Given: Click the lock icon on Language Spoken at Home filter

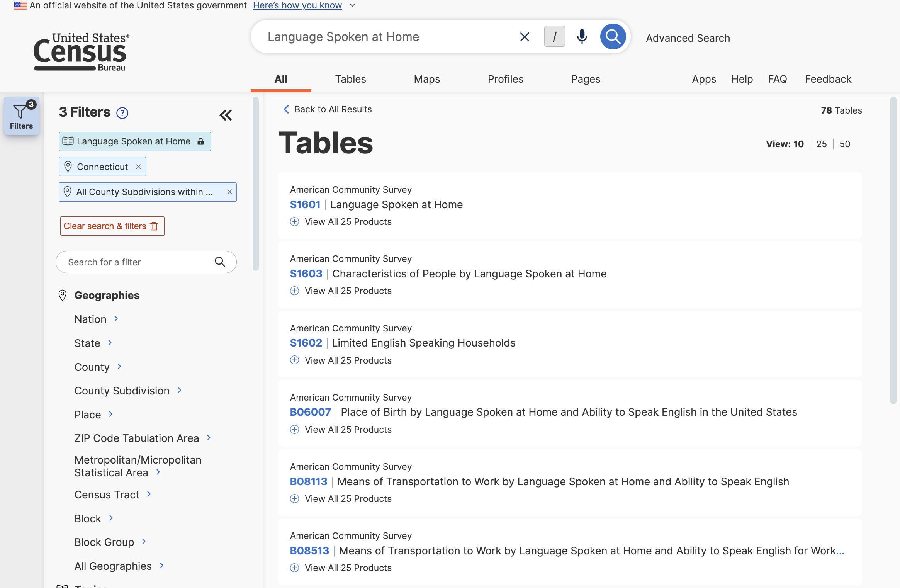Looking at the screenshot, I should tap(200, 141).
